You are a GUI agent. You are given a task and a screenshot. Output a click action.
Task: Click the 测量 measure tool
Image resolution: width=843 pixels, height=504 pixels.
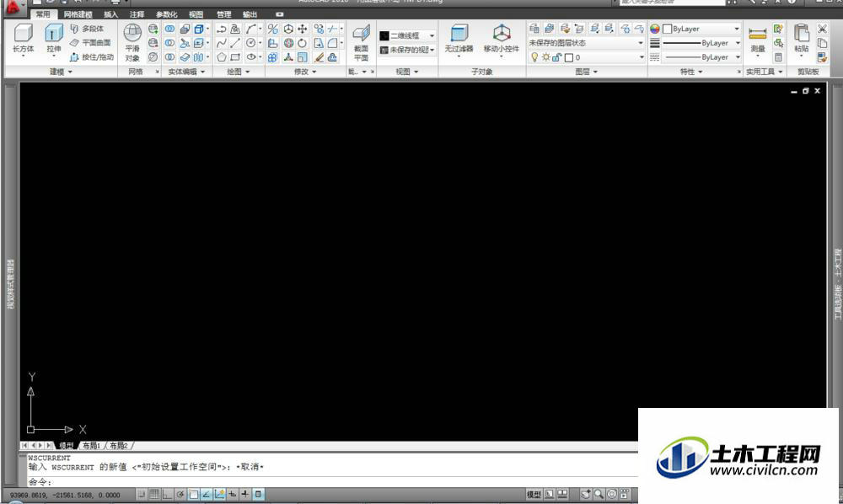coord(758,40)
